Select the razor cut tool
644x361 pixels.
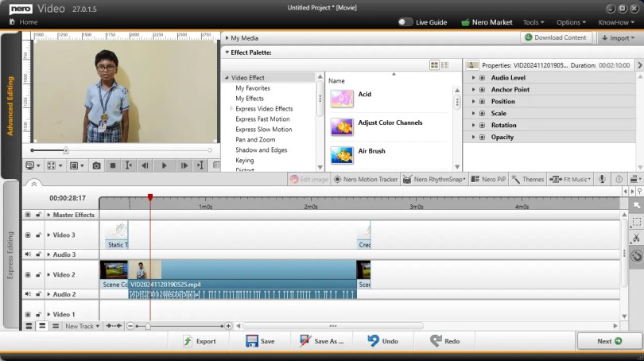click(636, 239)
